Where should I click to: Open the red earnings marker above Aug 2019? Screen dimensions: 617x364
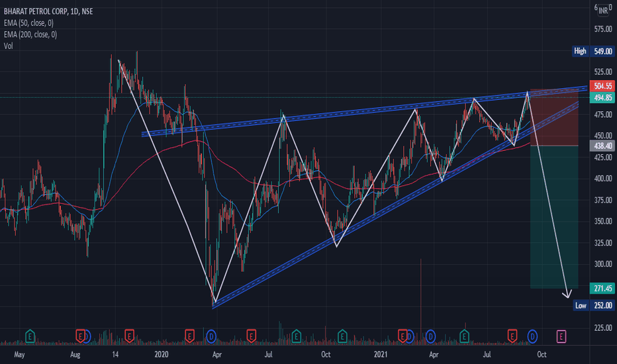point(80,336)
